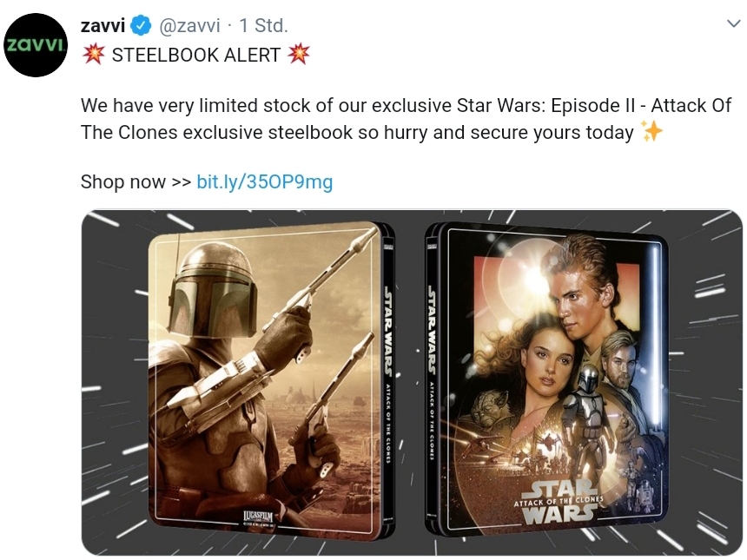Screen dimensions: 747x560
Task: Expand the tweet options chevron
Action: click(x=733, y=23)
